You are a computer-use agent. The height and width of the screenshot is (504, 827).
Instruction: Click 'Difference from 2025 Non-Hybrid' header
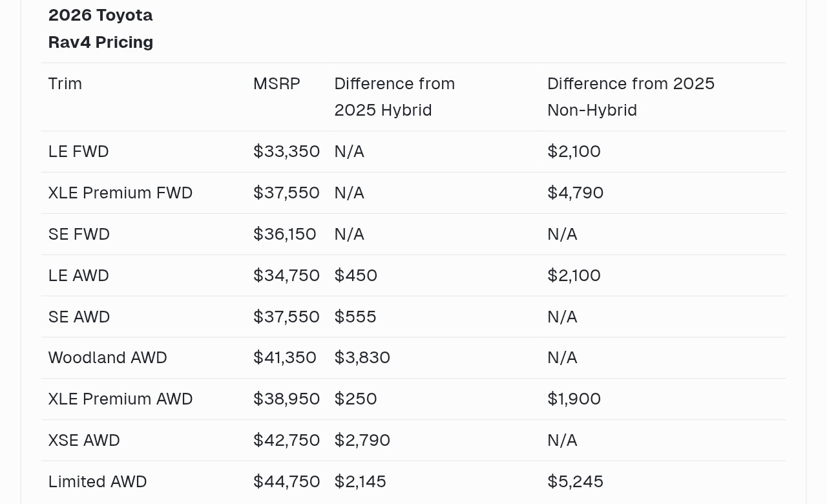pos(631,97)
